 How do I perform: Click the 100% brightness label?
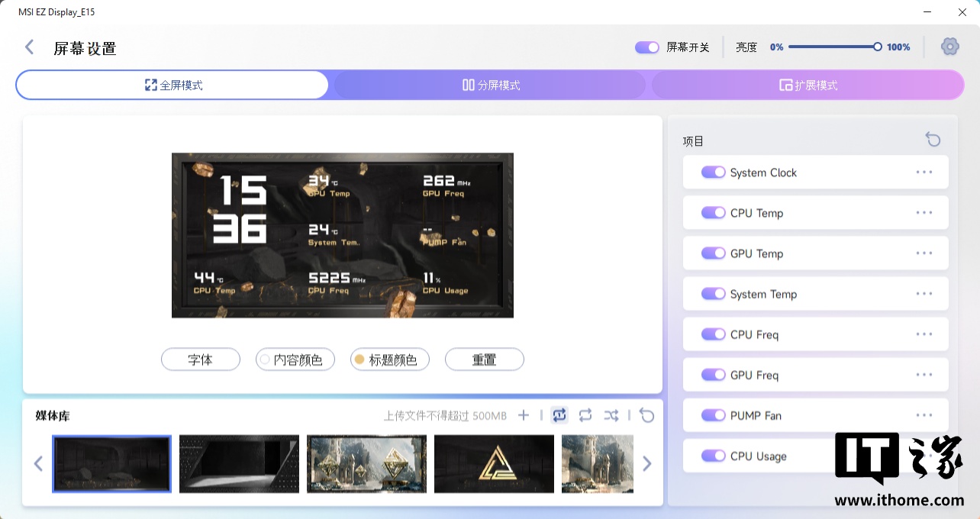click(x=898, y=47)
